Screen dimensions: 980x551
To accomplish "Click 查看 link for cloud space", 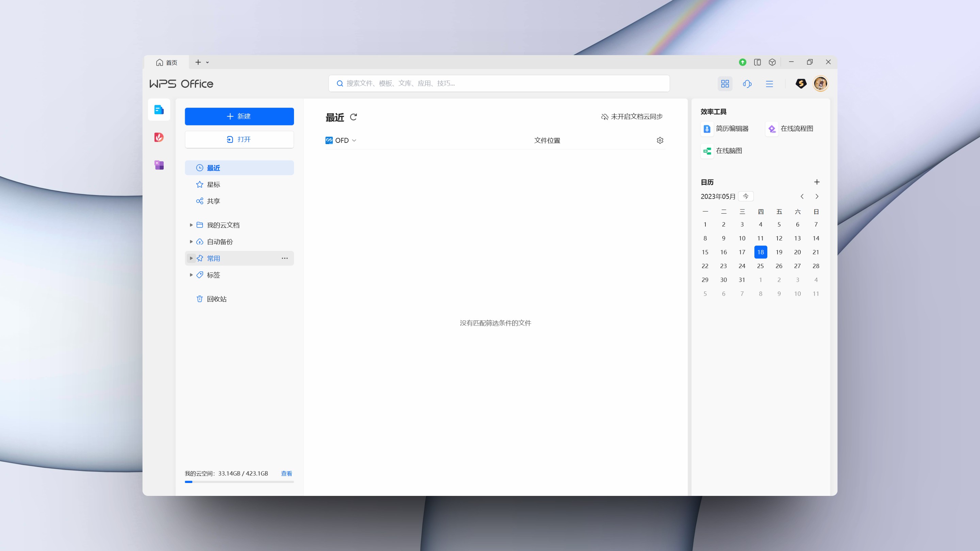I will pos(286,473).
